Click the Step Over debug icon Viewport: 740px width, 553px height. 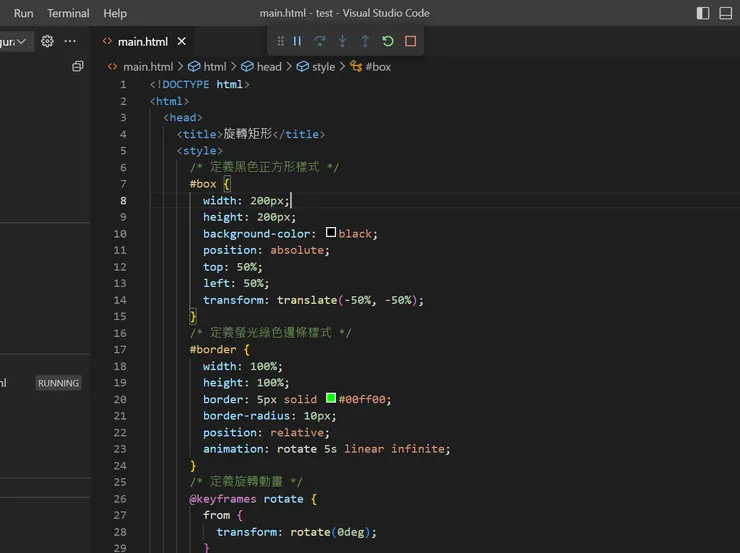pyautogui.click(x=320, y=41)
